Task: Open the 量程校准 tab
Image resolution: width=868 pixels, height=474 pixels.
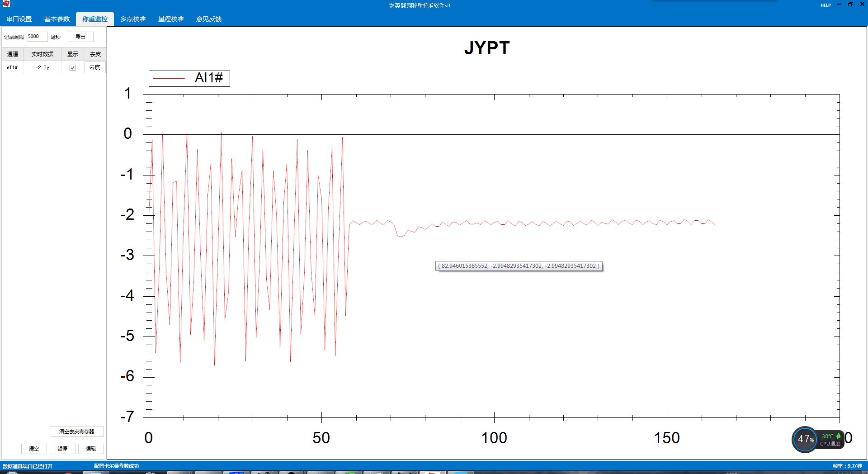Action: click(x=171, y=19)
